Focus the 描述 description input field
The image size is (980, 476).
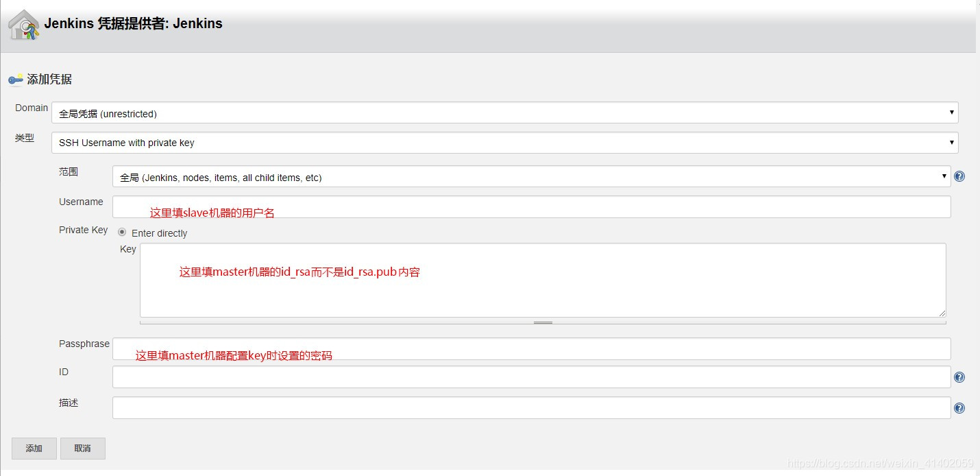coord(532,407)
